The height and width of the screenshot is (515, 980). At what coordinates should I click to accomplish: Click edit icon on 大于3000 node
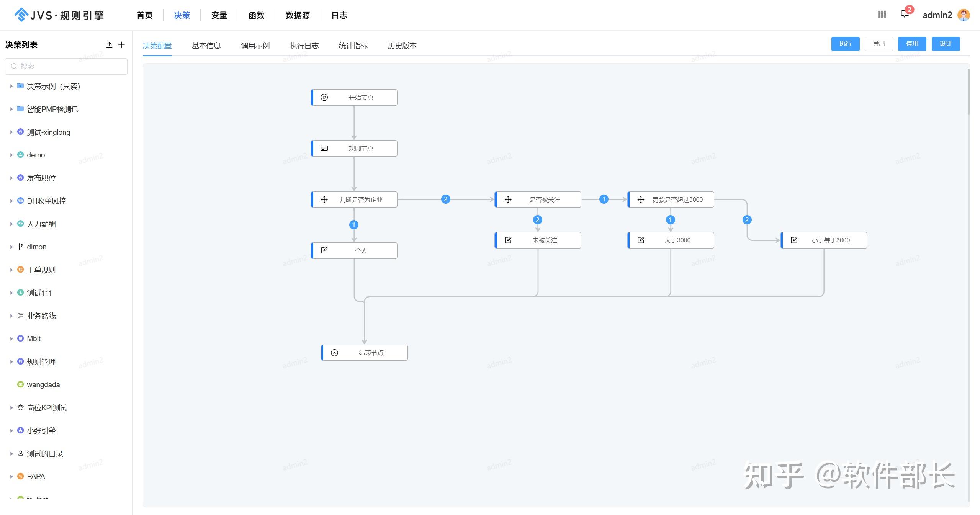coord(641,240)
